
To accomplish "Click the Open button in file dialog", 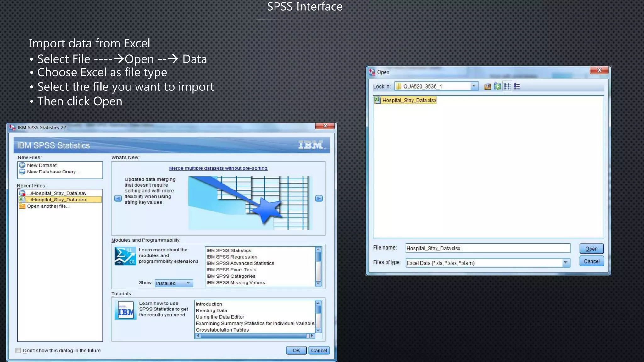I will click(x=591, y=249).
